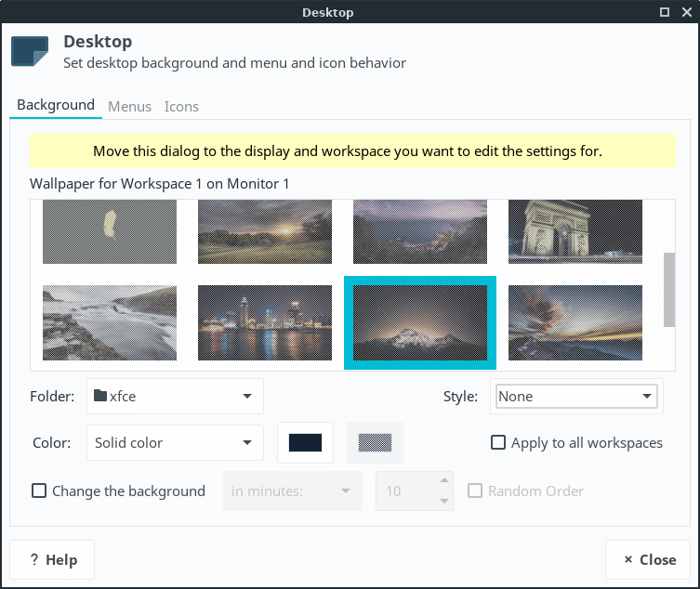Viewport: 700px width, 589px height.
Task: Open the dark navy first color swatch
Action: tap(305, 443)
